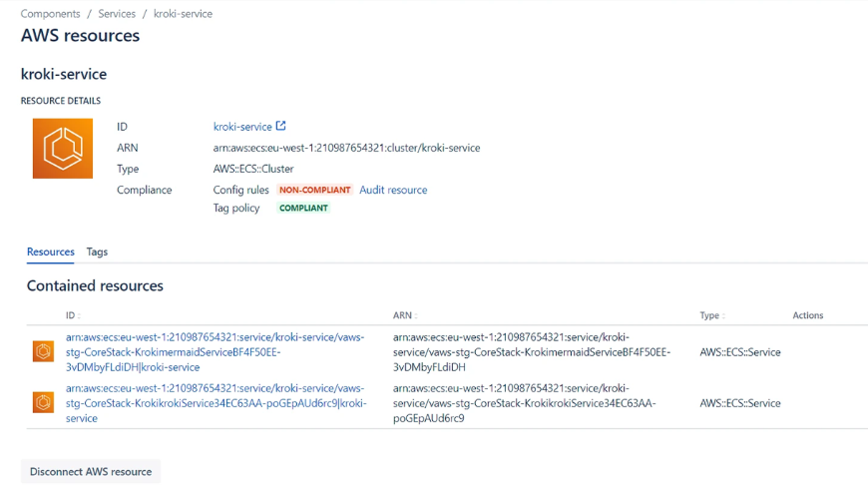Click AWS::ECS::Service type in KrokimermaidService row
The width and height of the screenshot is (868, 493).
click(x=740, y=351)
